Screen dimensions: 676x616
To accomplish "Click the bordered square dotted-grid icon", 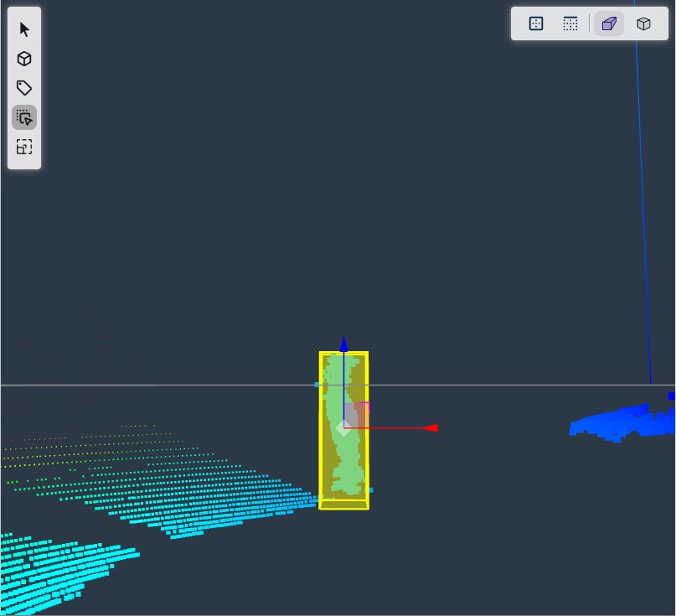I will click(x=536, y=23).
